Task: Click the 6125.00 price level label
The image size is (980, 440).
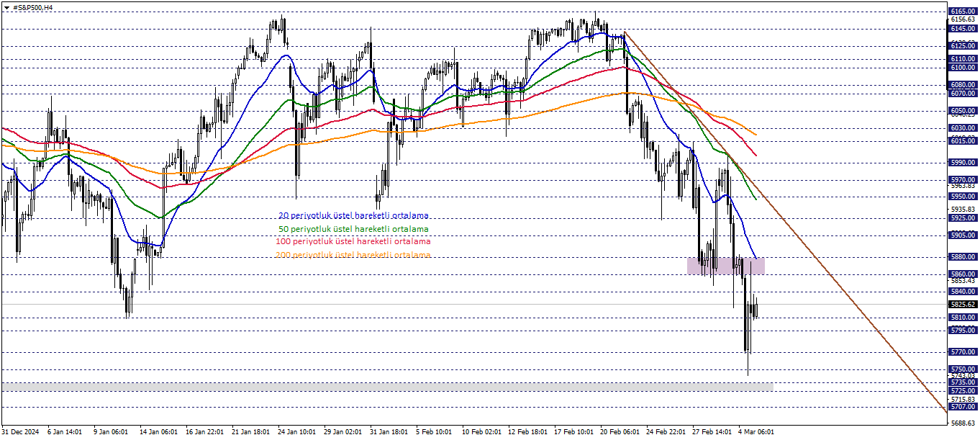Action: [x=963, y=45]
